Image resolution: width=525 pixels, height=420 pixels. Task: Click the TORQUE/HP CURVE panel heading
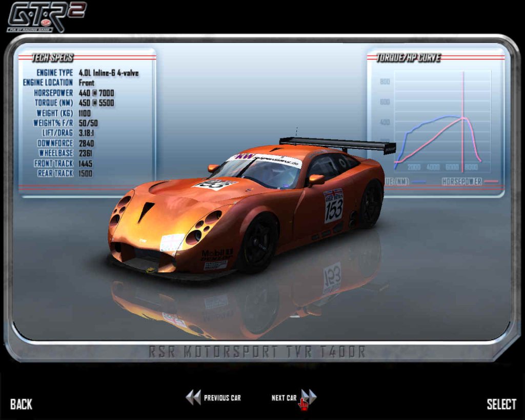409,58
